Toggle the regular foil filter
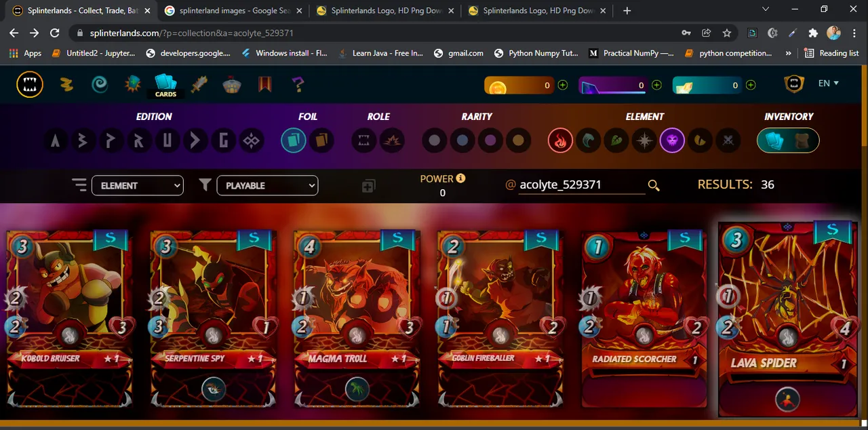The height and width of the screenshot is (430, 868). point(294,141)
